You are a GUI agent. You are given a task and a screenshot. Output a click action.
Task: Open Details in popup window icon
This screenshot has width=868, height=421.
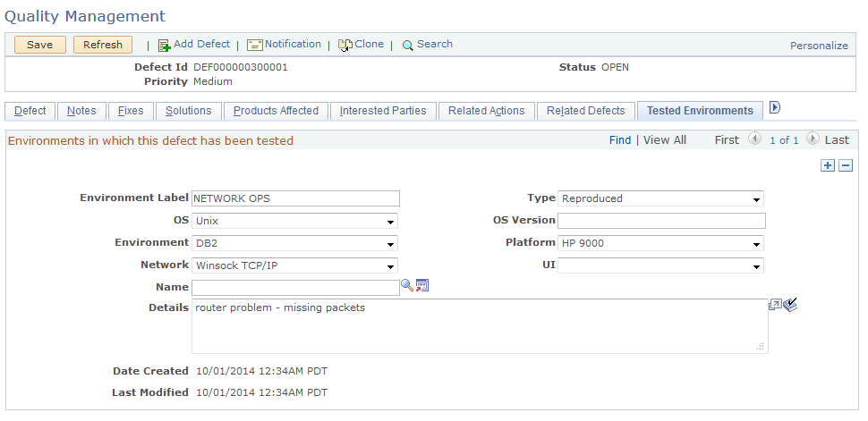[775, 305]
